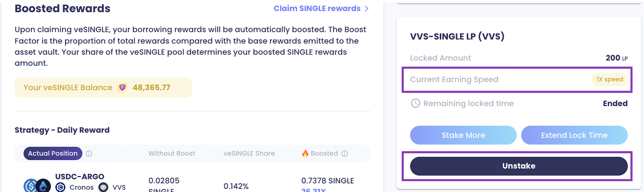Click the veSINGLE Share column header
The image size is (644, 192).
tap(249, 153)
